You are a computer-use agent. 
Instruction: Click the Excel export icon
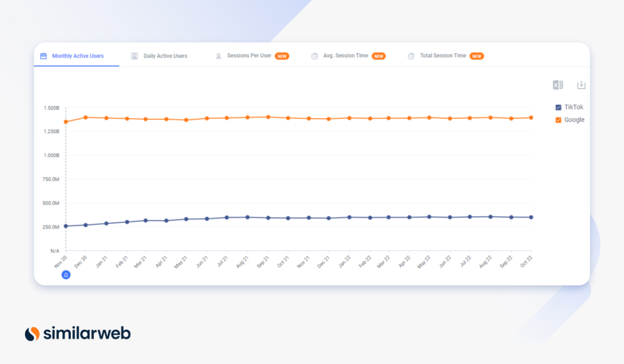pyautogui.click(x=557, y=85)
